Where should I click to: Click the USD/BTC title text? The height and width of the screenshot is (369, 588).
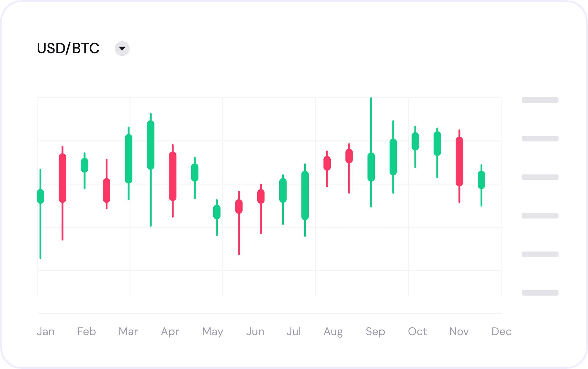[x=68, y=48]
